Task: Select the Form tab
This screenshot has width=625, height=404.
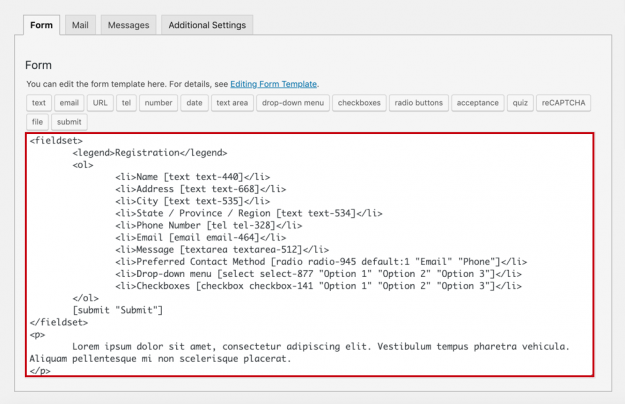Action: 42,24
